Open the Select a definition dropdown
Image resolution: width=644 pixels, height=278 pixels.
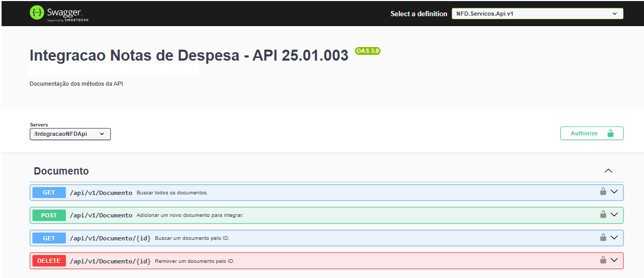point(537,14)
